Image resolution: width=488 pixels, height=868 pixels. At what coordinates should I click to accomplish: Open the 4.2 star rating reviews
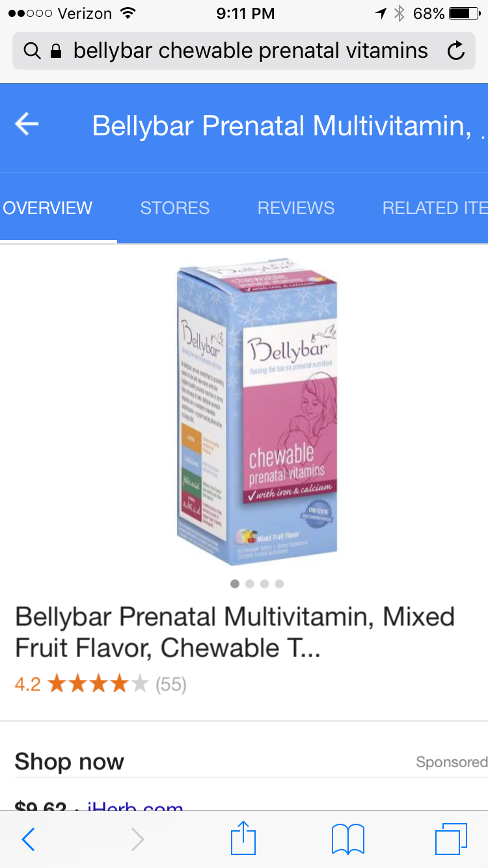point(101,685)
